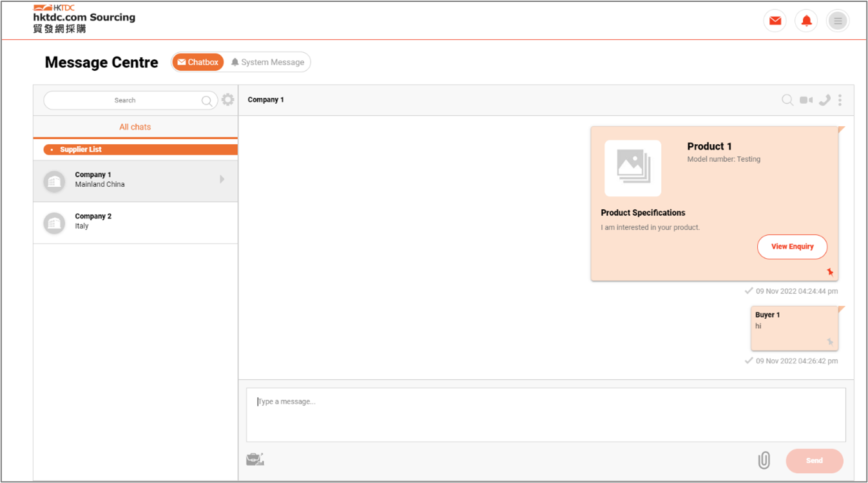Screen dimensions: 868x483
Task: Open the conversation more options menu
Action: [840, 100]
